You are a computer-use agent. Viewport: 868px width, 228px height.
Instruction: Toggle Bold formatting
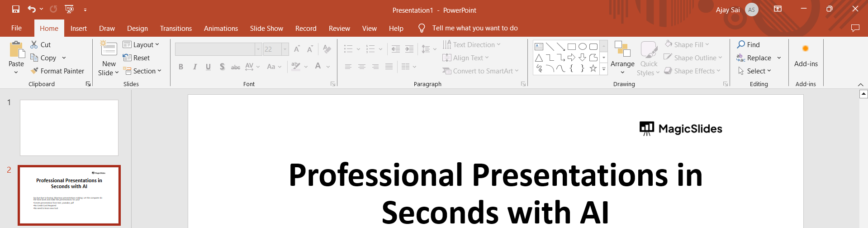click(181, 67)
